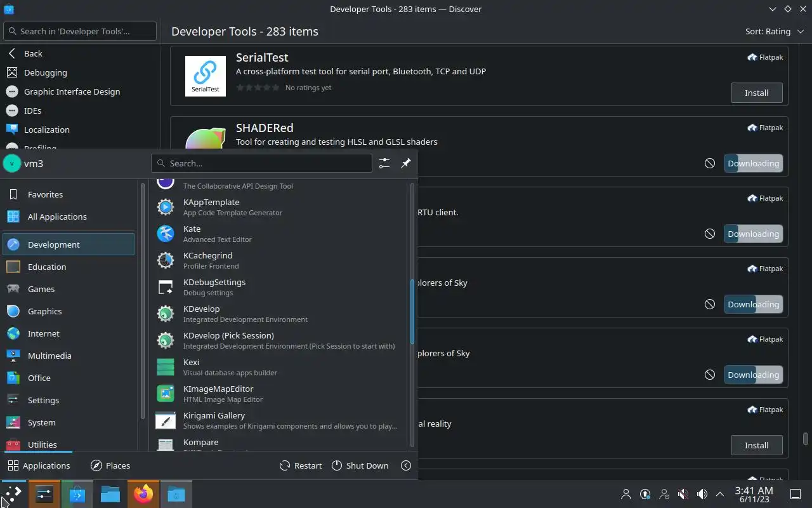This screenshot has height=508, width=812.
Task: Select the Settings category in launcher
Action: 69,400
